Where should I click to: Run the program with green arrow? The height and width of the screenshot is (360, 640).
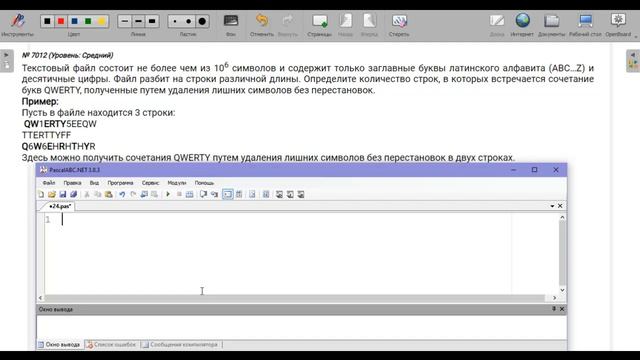pyautogui.click(x=168, y=194)
